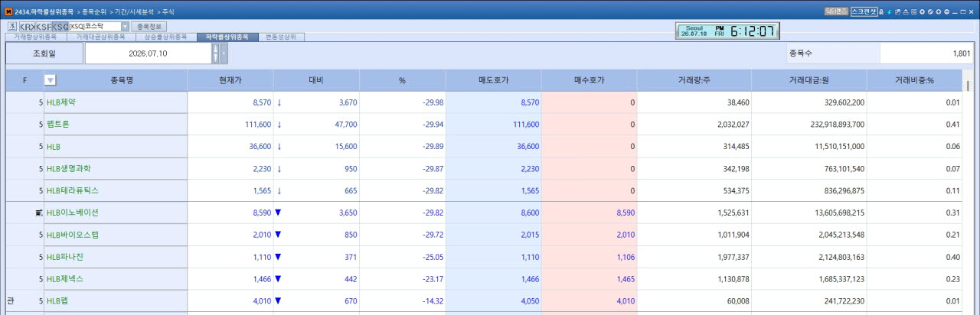Screen dimensions: 980x315
Task: Click the 거래비중:% column header
Action: tap(914, 80)
